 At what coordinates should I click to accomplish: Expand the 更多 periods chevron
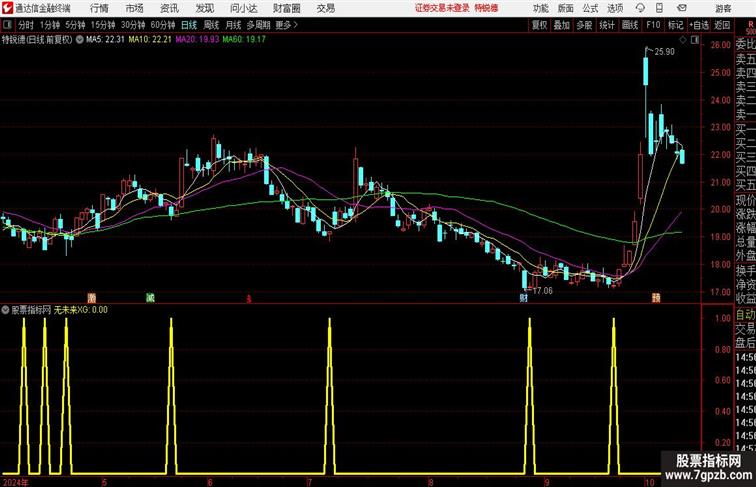pyautogui.click(x=287, y=25)
